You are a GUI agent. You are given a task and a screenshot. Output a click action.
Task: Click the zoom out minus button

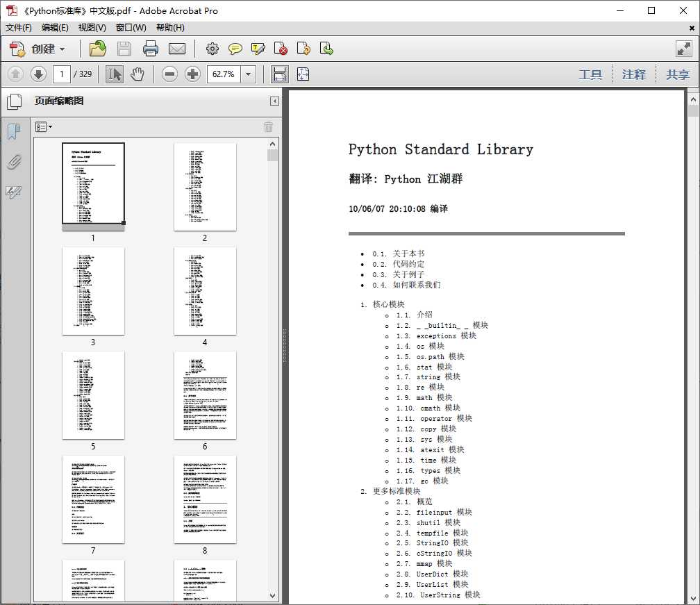tap(169, 74)
